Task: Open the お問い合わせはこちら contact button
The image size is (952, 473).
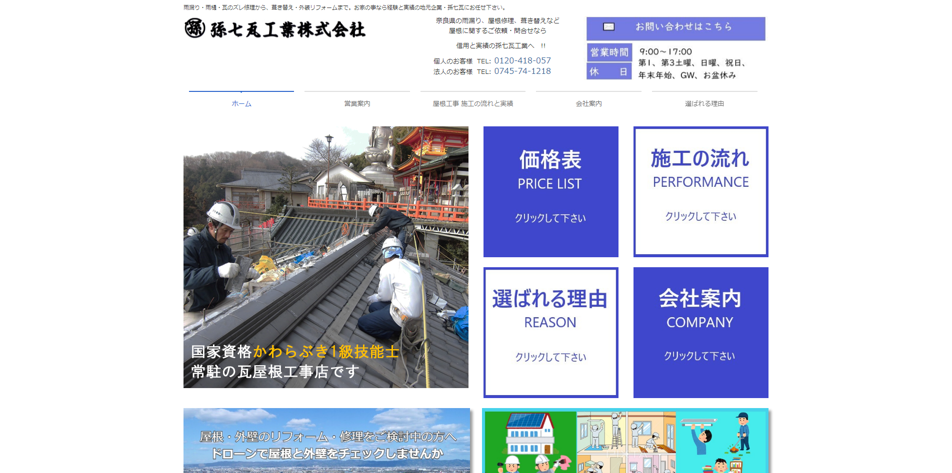Action: tap(683, 27)
